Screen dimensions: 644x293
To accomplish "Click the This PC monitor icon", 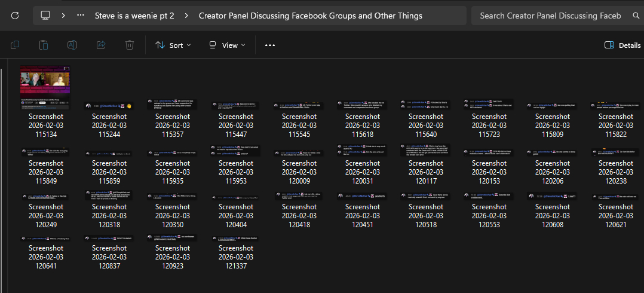I will [x=45, y=16].
